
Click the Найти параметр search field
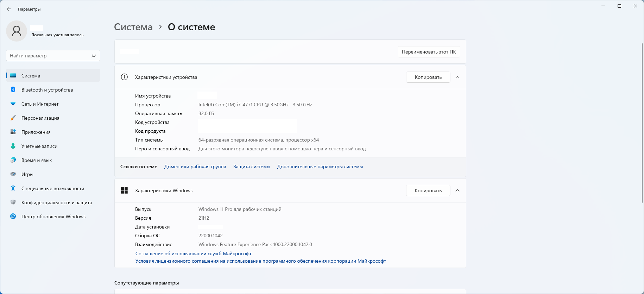pos(53,56)
